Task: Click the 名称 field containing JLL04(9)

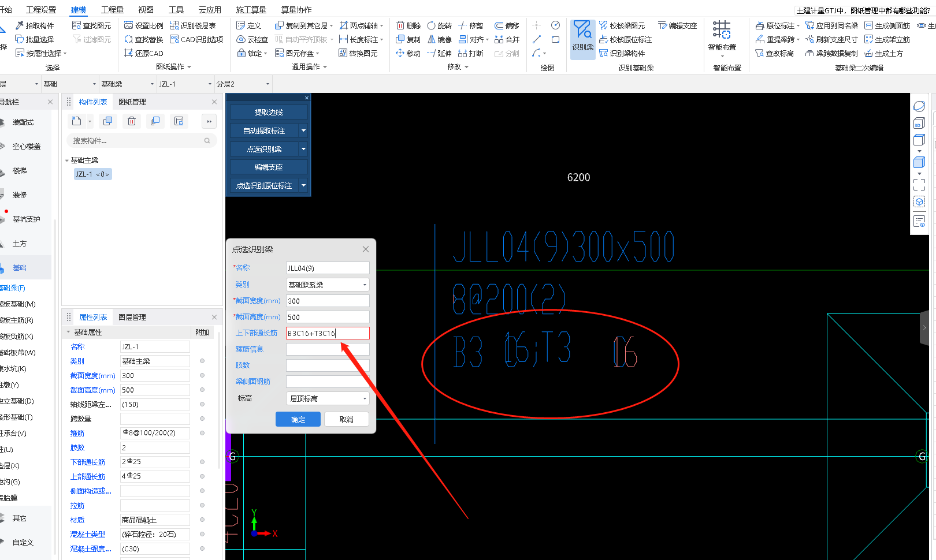Action: [x=328, y=268]
